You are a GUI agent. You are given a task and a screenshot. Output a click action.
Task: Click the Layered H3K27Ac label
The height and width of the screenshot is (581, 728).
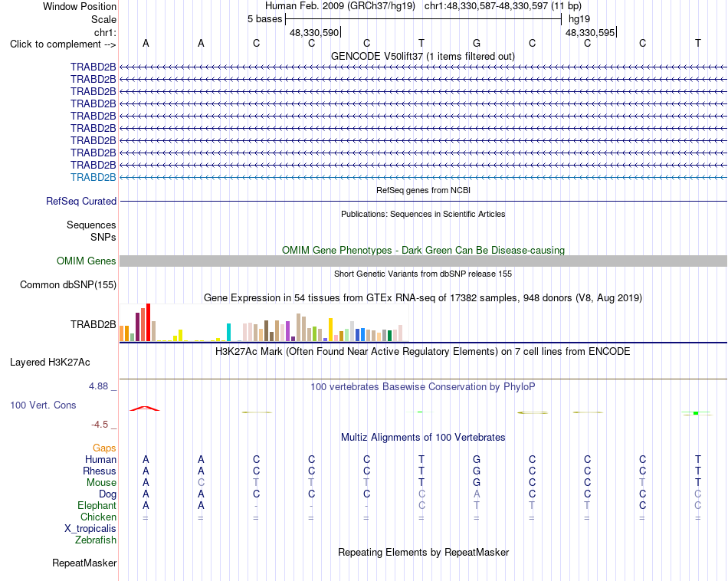click(x=50, y=363)
